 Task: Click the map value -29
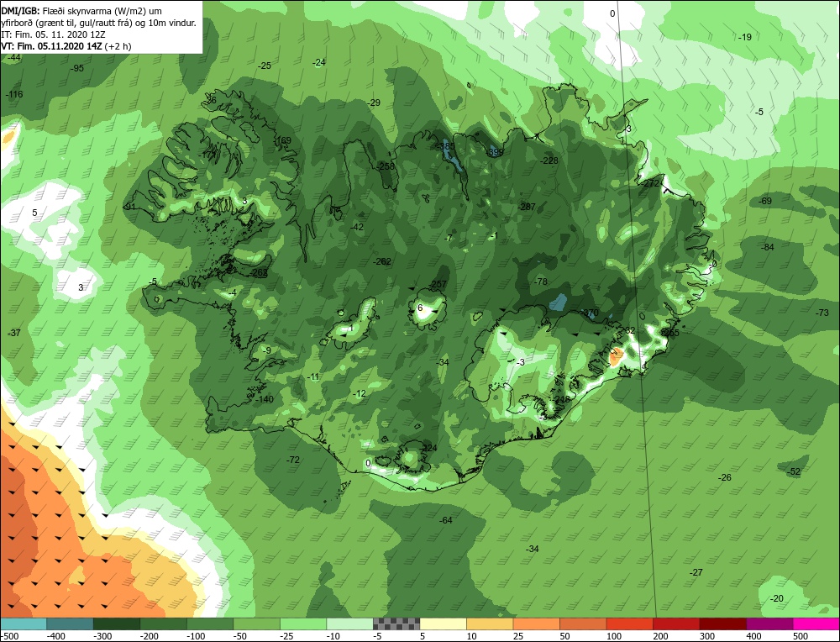[374, 103]
